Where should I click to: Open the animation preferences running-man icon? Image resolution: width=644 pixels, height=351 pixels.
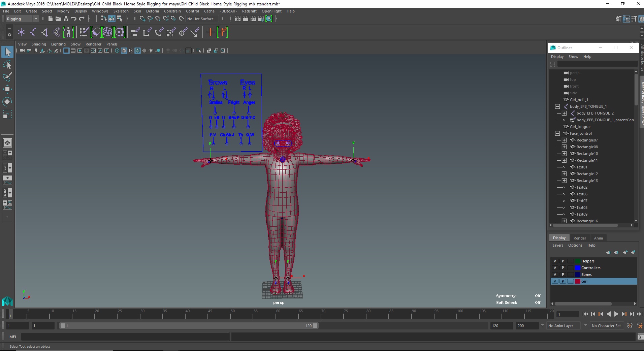click(x=639, y=325)
